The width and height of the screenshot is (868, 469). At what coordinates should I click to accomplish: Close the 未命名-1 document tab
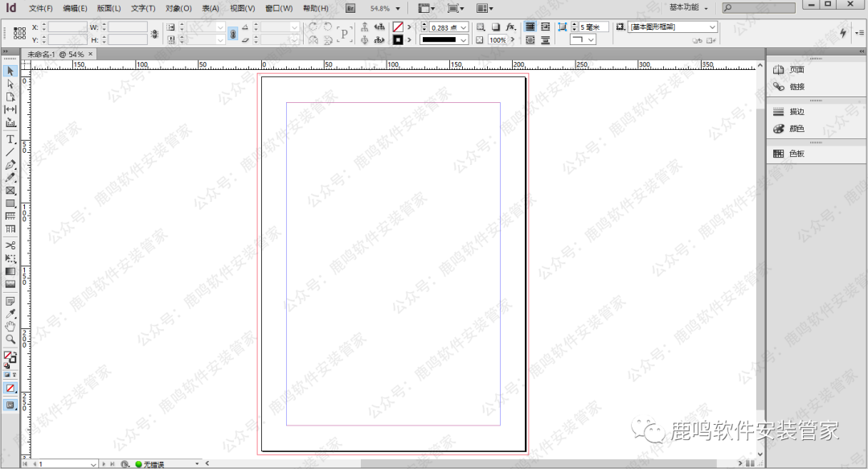click(90, 54)
